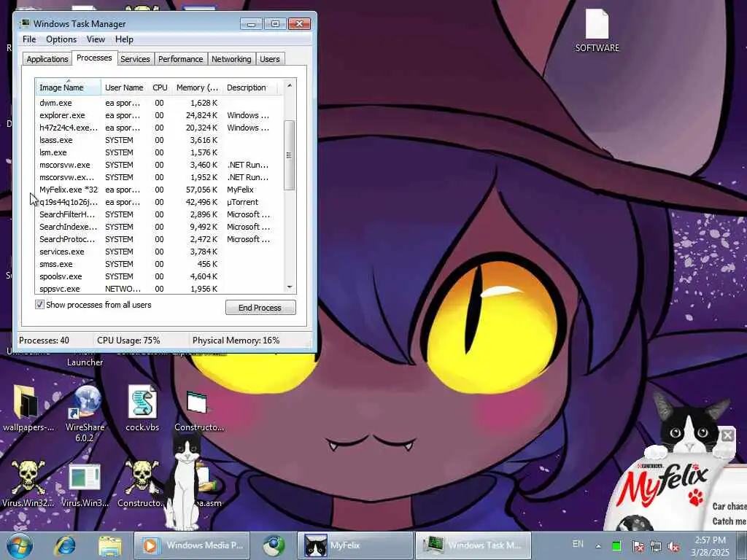Sort by Image Name column header
Image resolution: width=747 pixels, height=560 pixels.
pyautogui.click(x=68, y=87)
